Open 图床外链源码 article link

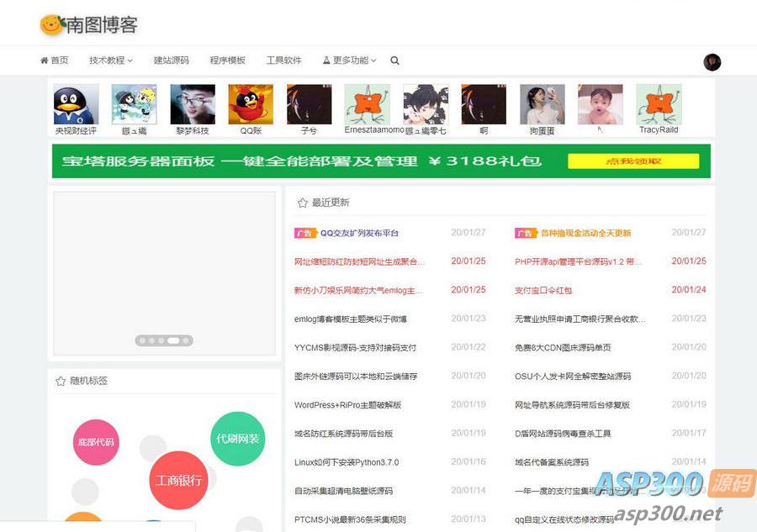(x=355, y=377)
